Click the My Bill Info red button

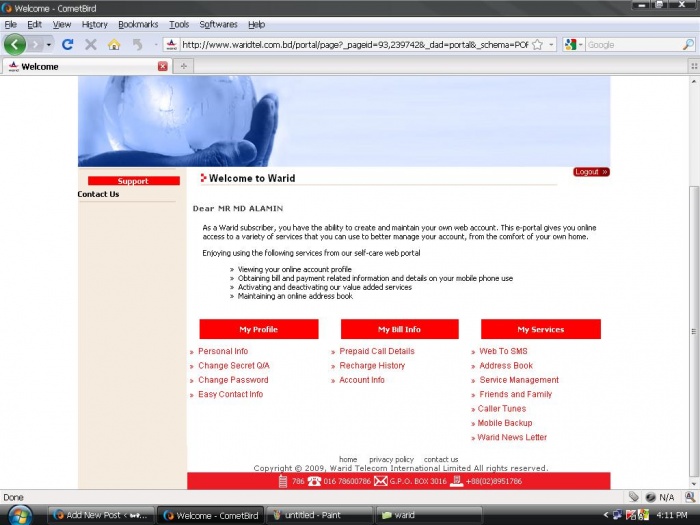pyautogui.click(x=400, y=329)
